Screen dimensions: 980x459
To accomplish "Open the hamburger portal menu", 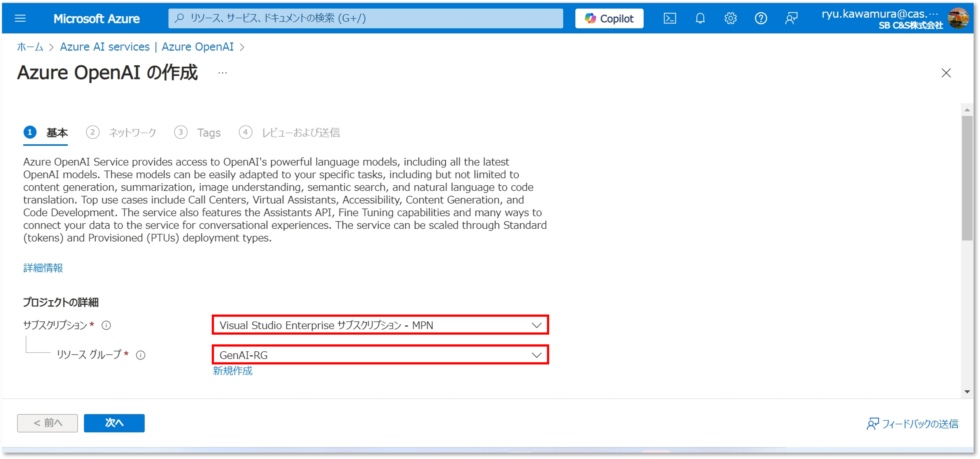I will pyautogui.click(x=20, y=18).
